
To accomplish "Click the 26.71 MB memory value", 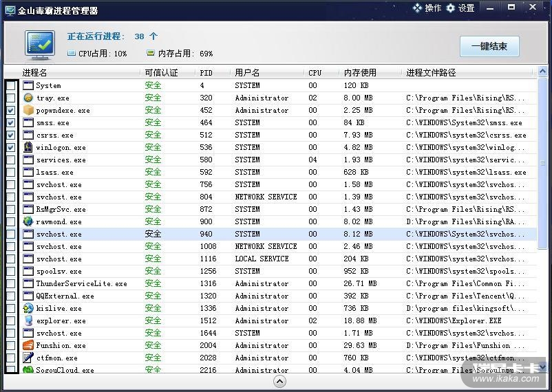I will (x=360, y=283).
